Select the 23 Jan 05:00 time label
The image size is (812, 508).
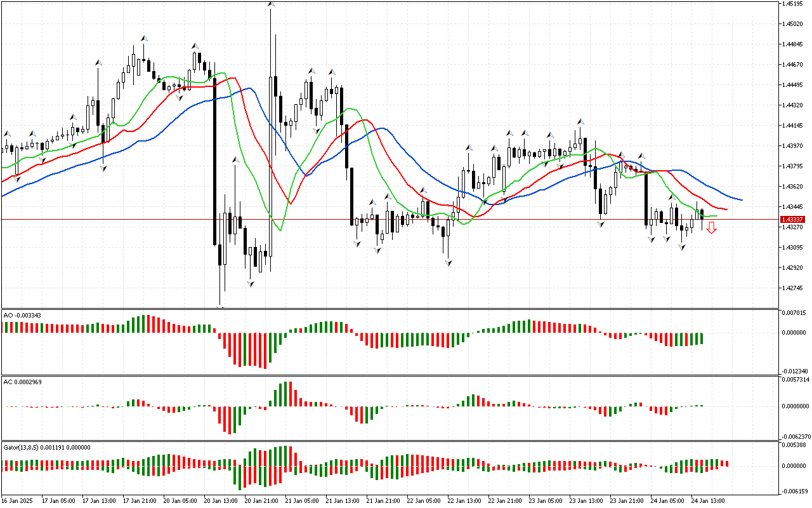[546, 500]
